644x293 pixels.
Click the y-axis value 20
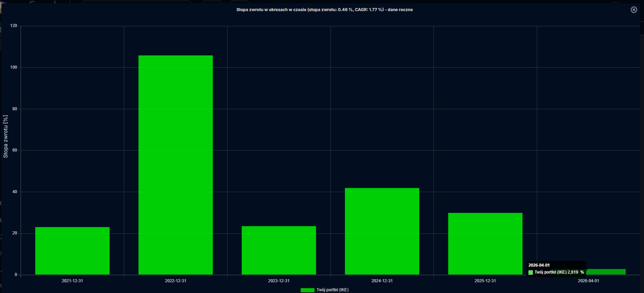(14, 233)
